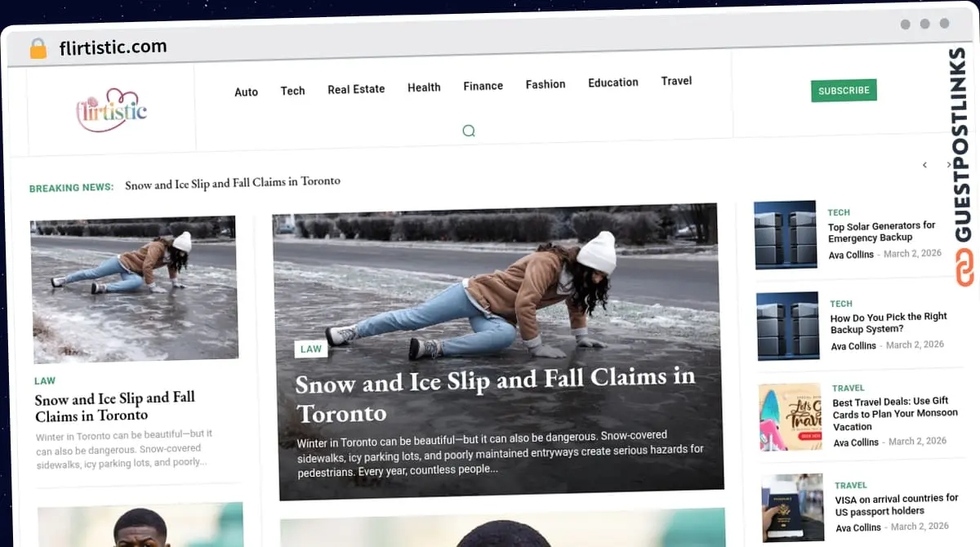Image resolution: width=980 pixels, height=547 pixels.
Task: Open small 'Snow and Ice Slip and Fall' headline
Action: coord(115,407)
